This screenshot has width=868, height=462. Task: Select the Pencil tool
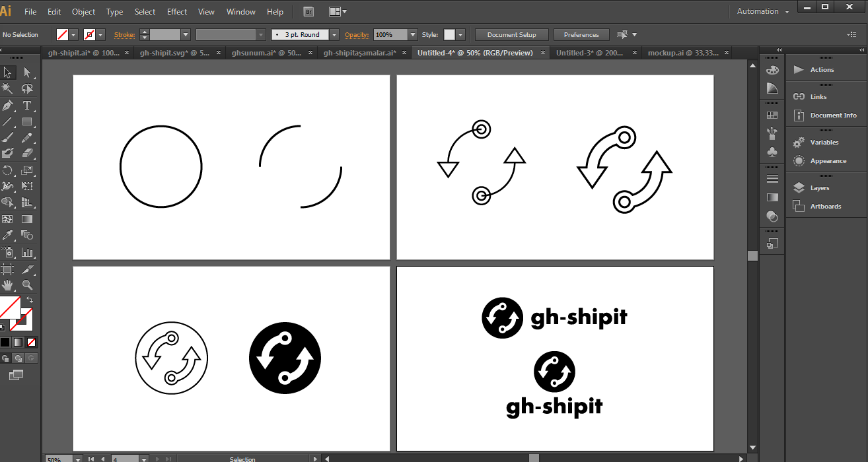(x=27, y=137)
